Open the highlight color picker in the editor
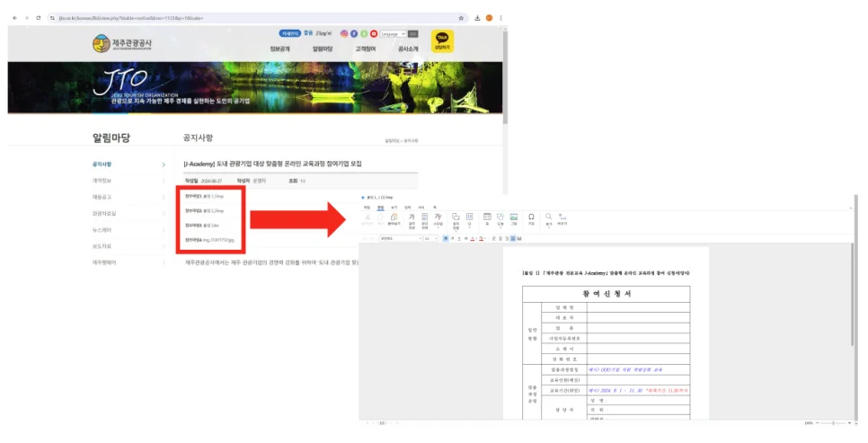Screen dimensions: 868x443 click(x=483, y=239)
